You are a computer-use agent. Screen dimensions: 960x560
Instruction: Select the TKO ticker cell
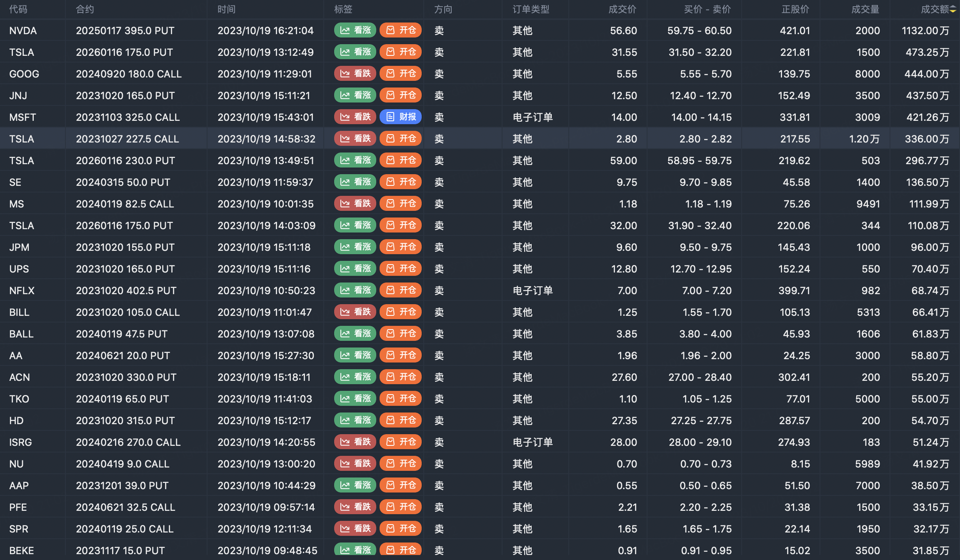coord(19,399)
